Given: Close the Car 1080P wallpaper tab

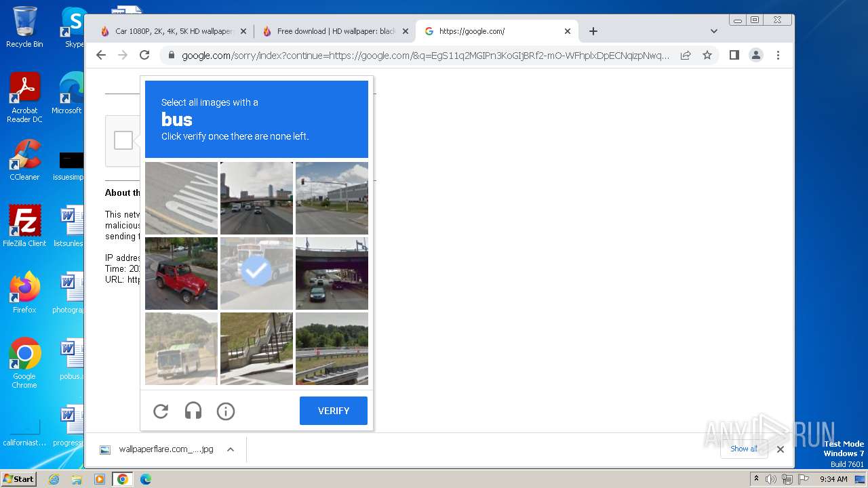Looking at the screenshot, I should tap(243, 31).
